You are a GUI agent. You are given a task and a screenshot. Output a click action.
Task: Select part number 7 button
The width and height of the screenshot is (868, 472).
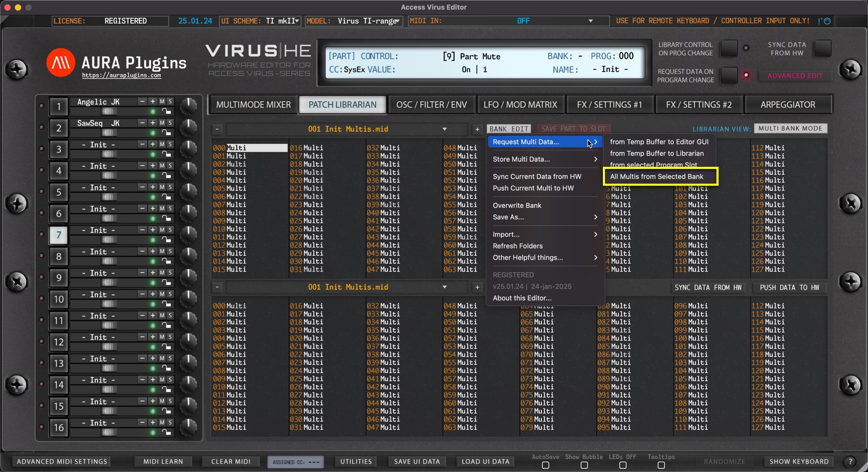[x=58, y=235]
